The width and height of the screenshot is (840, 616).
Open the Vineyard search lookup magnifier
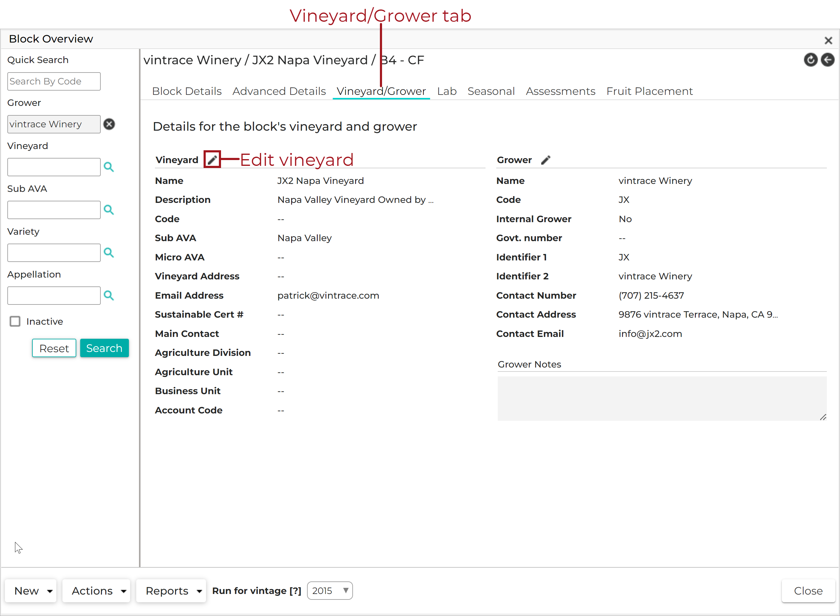(109, 167)
